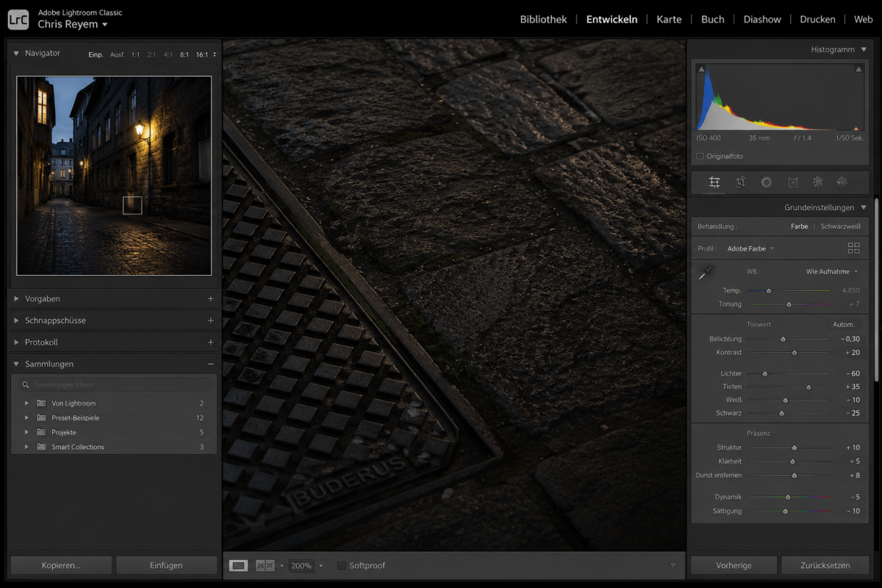Switch to the Entwickeln module
The height and width of the screenshot is (588, 882).
[612, 19]
